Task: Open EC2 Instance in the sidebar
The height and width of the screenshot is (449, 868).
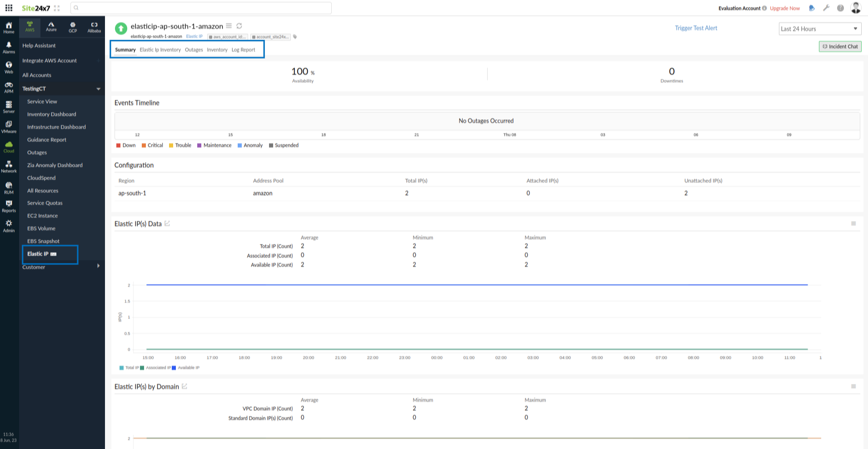Action: [x=42, y=216]
